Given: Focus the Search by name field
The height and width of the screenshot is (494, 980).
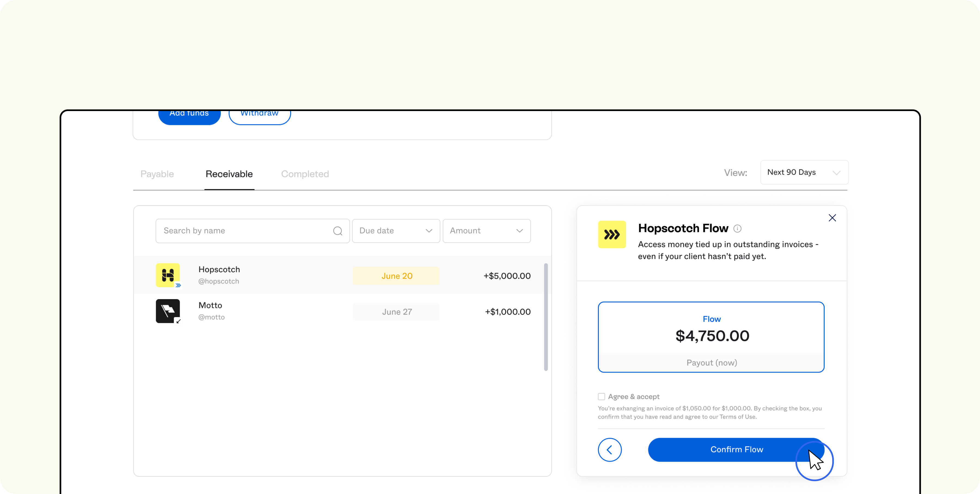Looking at the screenshot, I should pyautogui.click(x=243, y=231).
